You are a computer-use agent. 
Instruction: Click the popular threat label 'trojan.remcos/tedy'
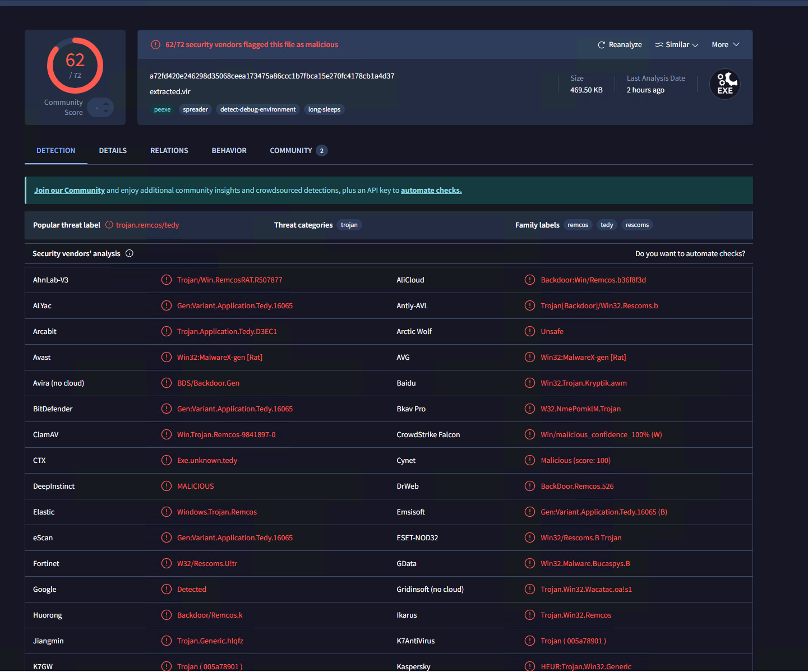pos(147,225)
